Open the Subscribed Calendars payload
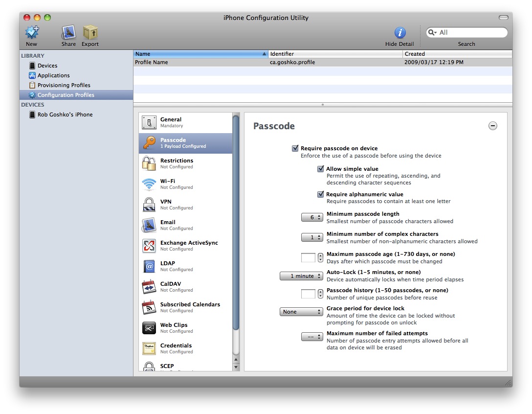The width and height of the screenshot is (532, 414). tap(186, 307)
